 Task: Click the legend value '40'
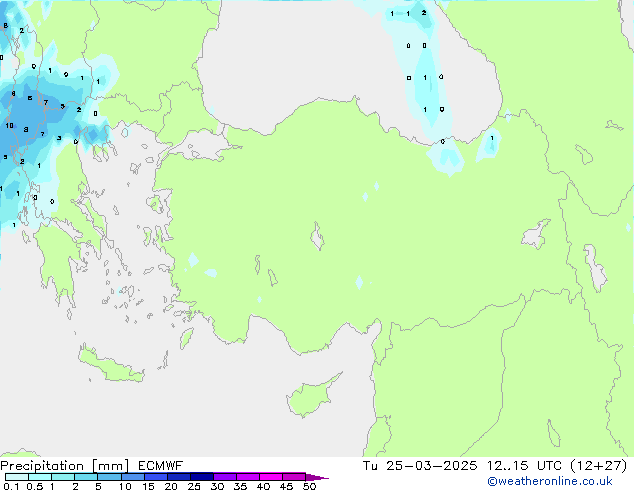point(263,486)
